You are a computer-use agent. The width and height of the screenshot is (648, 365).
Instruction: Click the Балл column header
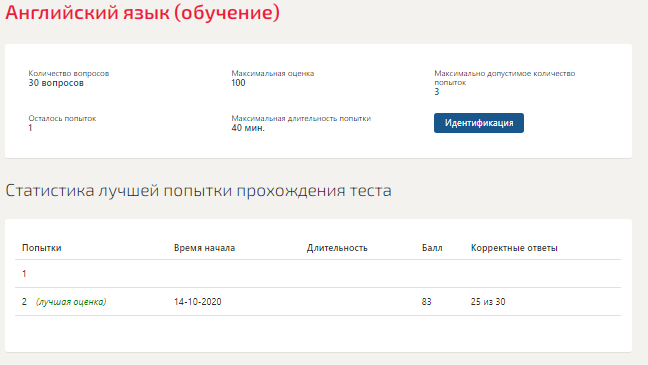432,248
